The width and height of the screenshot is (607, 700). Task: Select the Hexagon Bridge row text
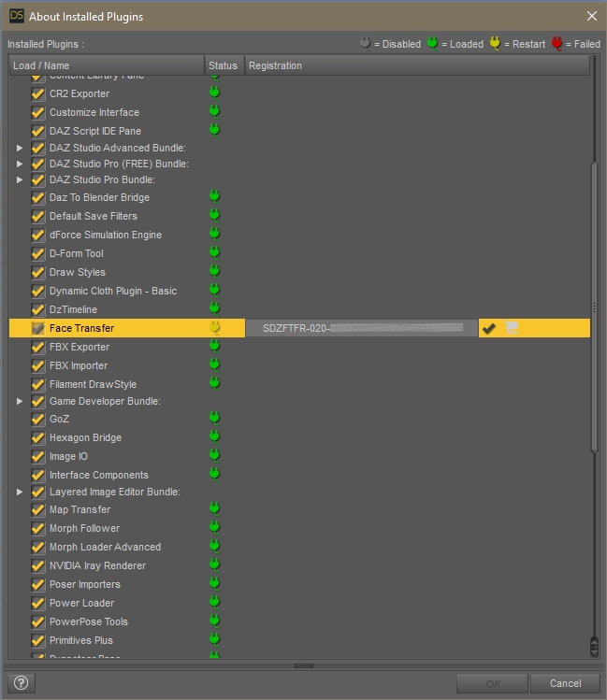[85, 437]
